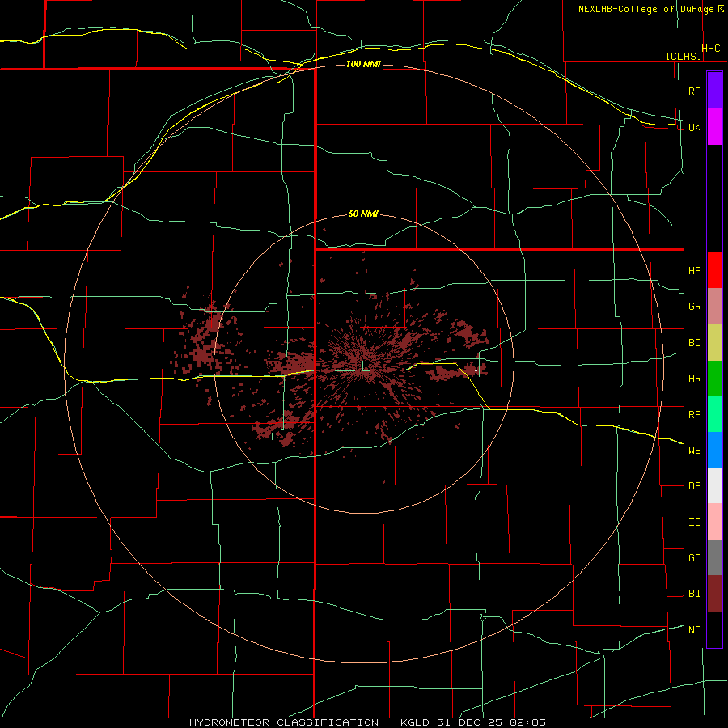Image resolution: width=728 pixels, height=728 pixels.
Task: Click the HA red color swatch
Action: pos(714,270)
